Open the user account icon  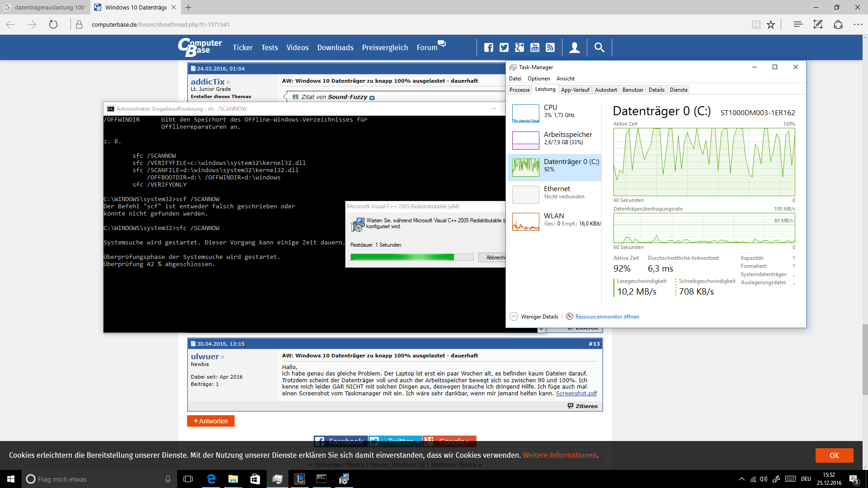tap(575, 47)
